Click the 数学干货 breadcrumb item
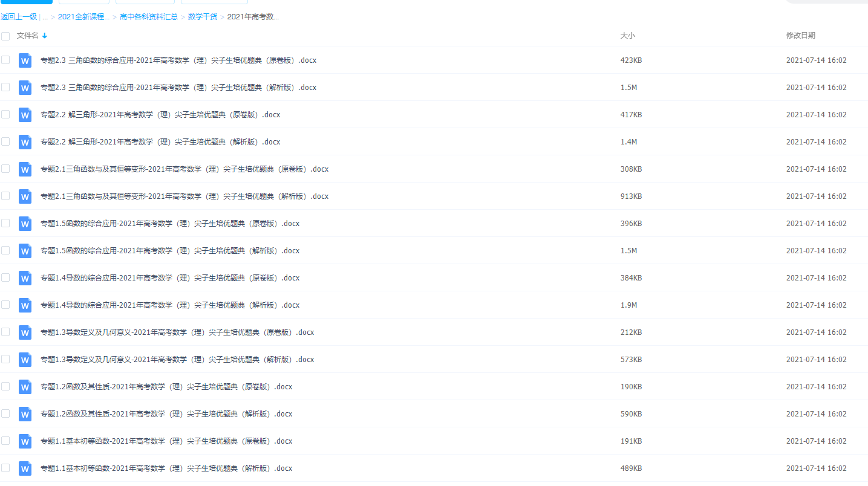 click(x=206, y=16)
